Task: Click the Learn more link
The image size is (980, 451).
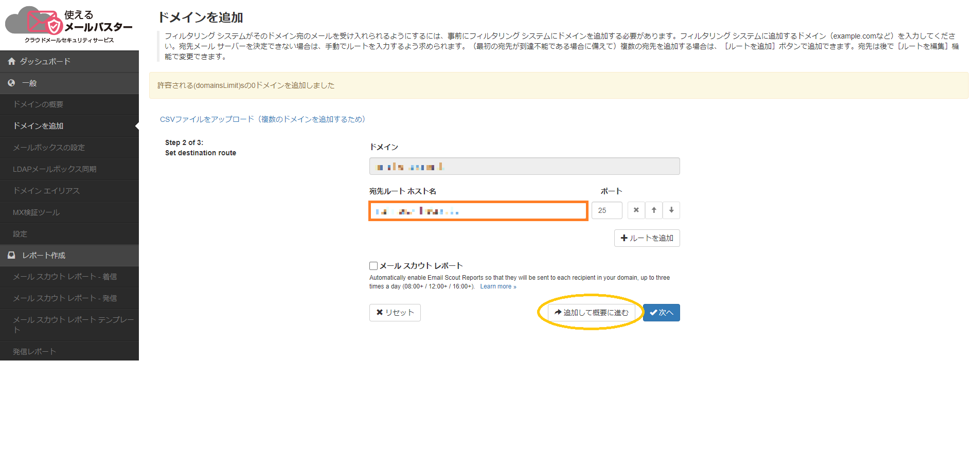Action: pyautogui.click(x=498, y=286)
